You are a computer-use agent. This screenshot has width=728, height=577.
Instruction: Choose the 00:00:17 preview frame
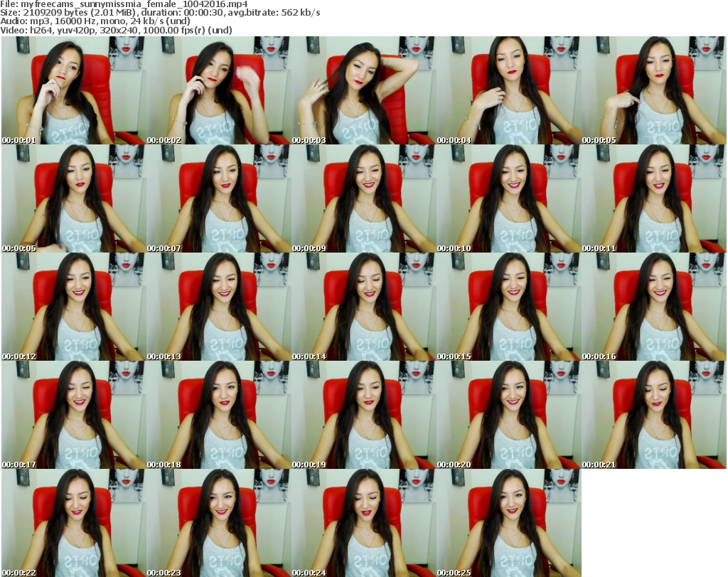[73, 415]
